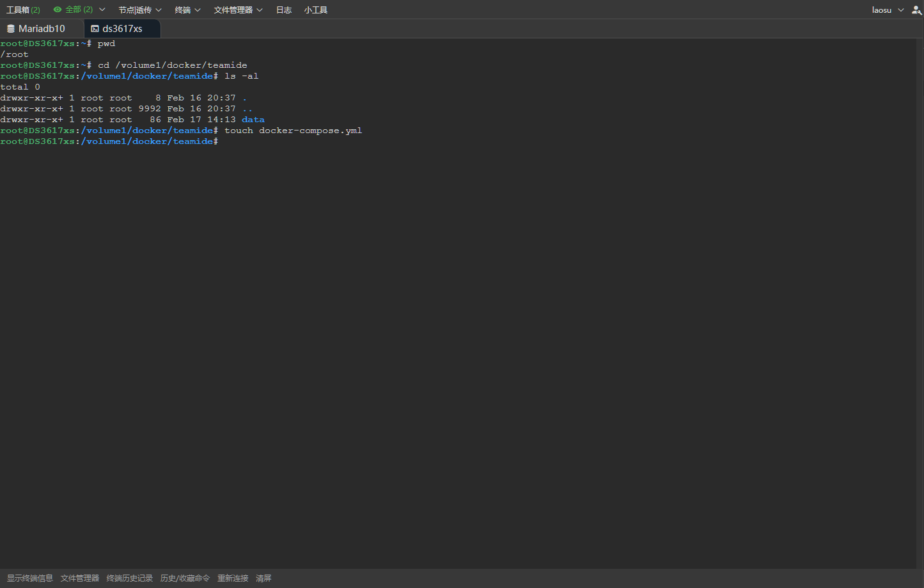Click 重新连接 to reconnect the terminal
The image size is (924, 588).
pyautogui.click(x=233, y=578)
